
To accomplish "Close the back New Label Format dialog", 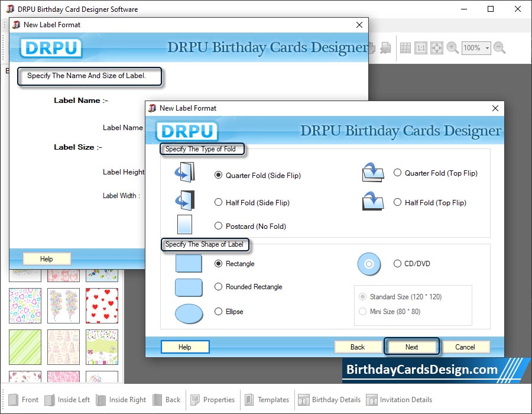I will [x=359, y=25].
